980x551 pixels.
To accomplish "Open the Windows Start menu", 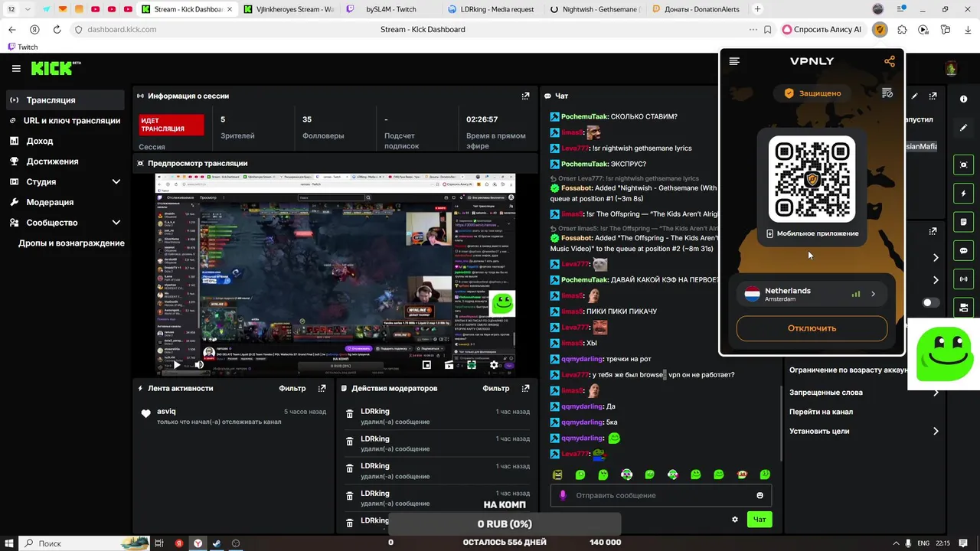I will coord(9,543).
